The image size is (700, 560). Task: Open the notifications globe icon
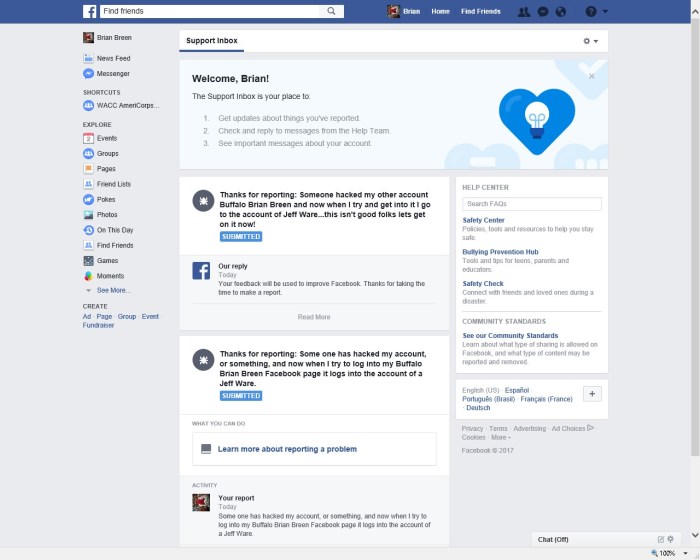pyautogui.click(x=560, y=11)
